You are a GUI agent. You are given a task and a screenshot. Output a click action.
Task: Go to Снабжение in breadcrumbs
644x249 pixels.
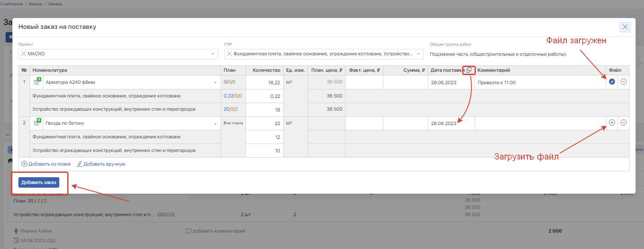coord(12,4)
